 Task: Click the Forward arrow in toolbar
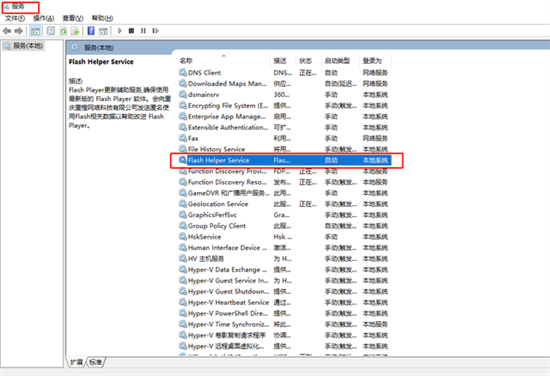coord(19,31)
